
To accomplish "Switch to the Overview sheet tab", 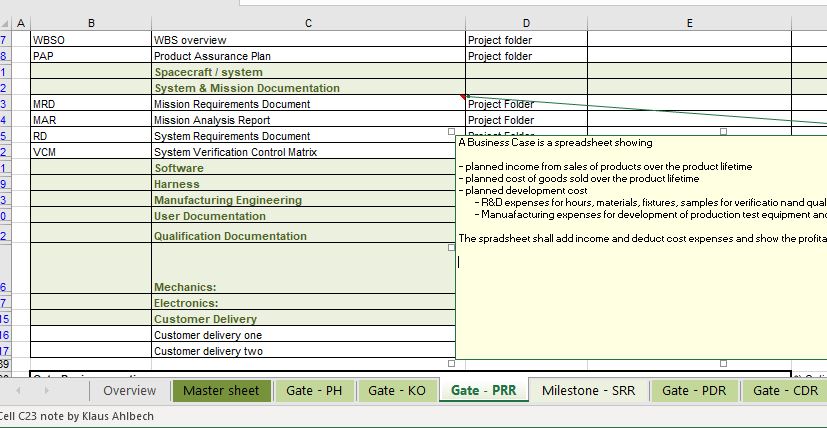I will click(x=130, y=391).
